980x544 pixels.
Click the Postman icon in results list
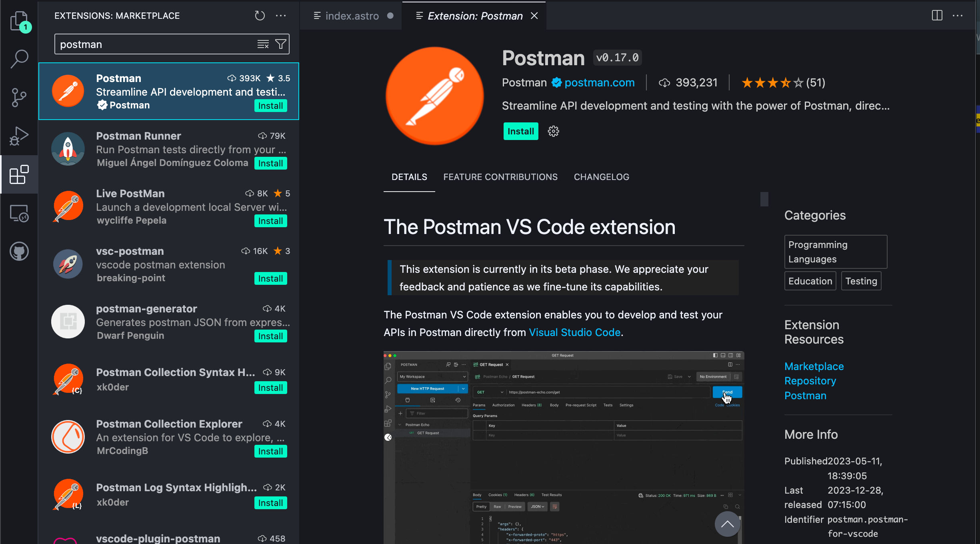(x=68, y=91)
